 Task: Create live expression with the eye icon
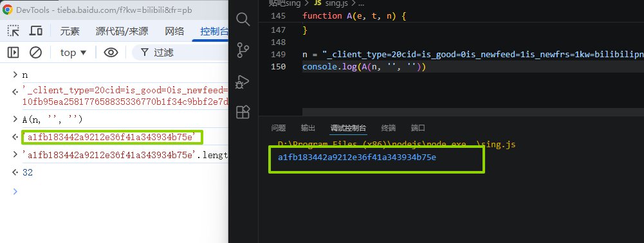(x=111, y=53)
